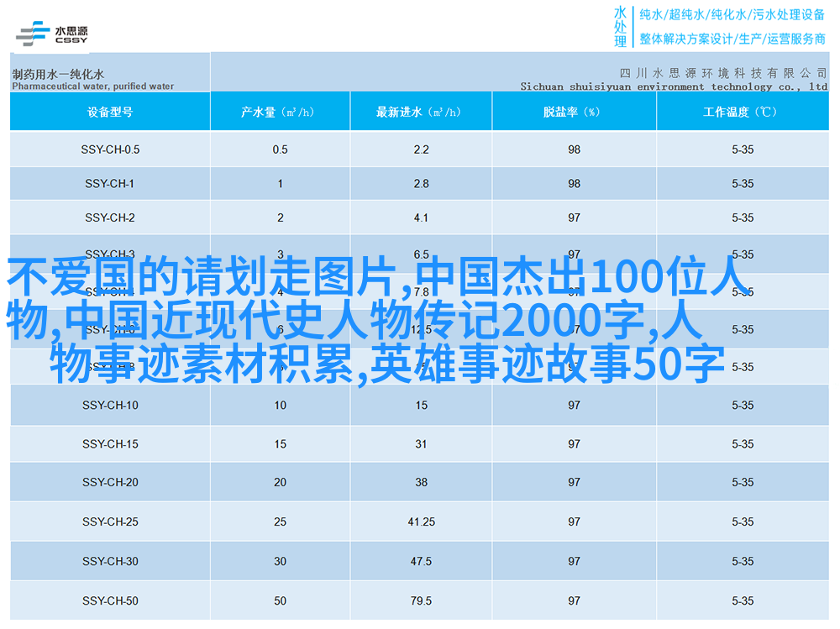The image size is (840, 629).
Task: Select the SSY-CH-30 model cell
Action: click(x=110, y=562)
